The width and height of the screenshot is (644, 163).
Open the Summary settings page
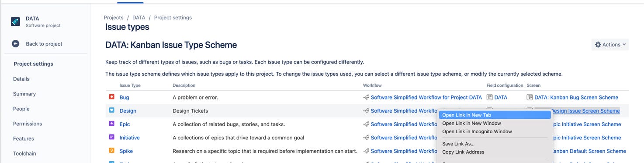coord(24,94)
